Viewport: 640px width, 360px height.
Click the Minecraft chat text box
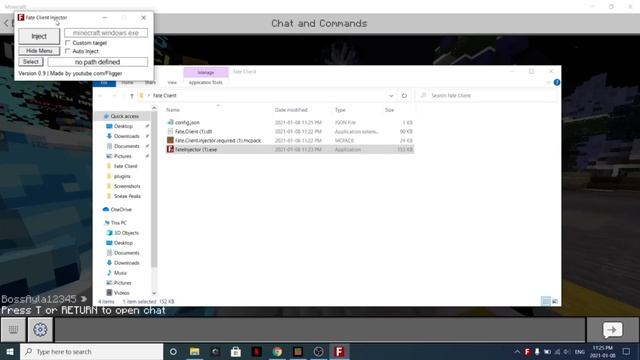320,329
